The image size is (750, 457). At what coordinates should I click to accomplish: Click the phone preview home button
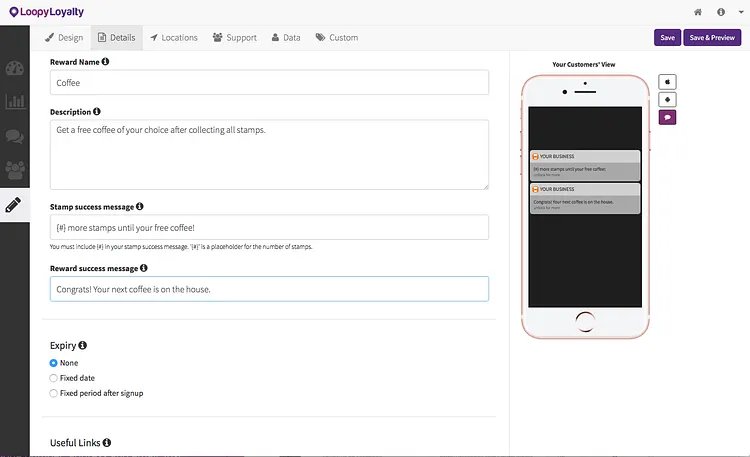585,322
